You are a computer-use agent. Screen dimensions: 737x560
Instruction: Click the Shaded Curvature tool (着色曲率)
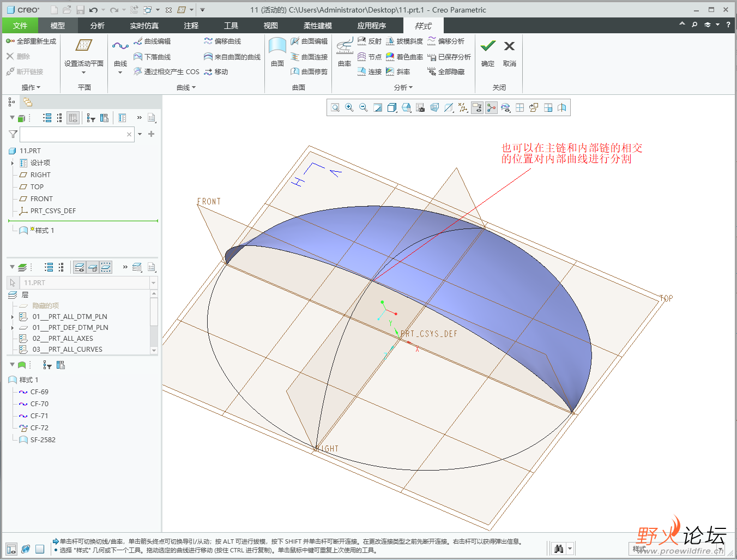(404, 57)
